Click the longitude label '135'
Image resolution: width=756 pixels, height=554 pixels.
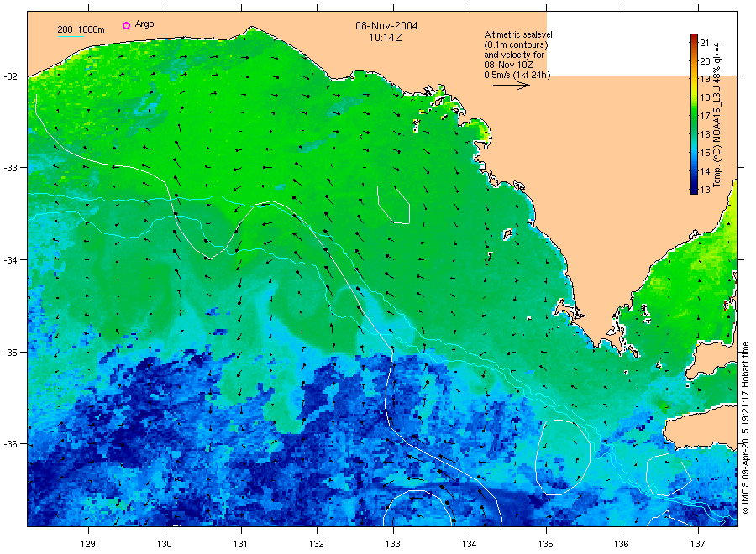coord(546,544)
